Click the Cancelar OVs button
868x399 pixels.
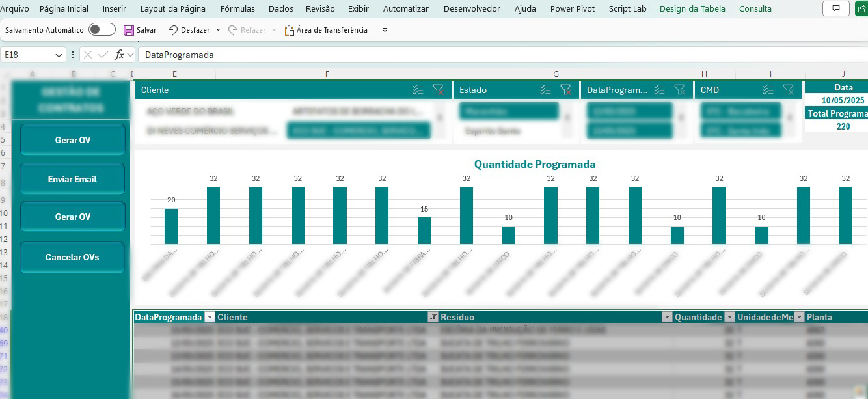point(72,257)
